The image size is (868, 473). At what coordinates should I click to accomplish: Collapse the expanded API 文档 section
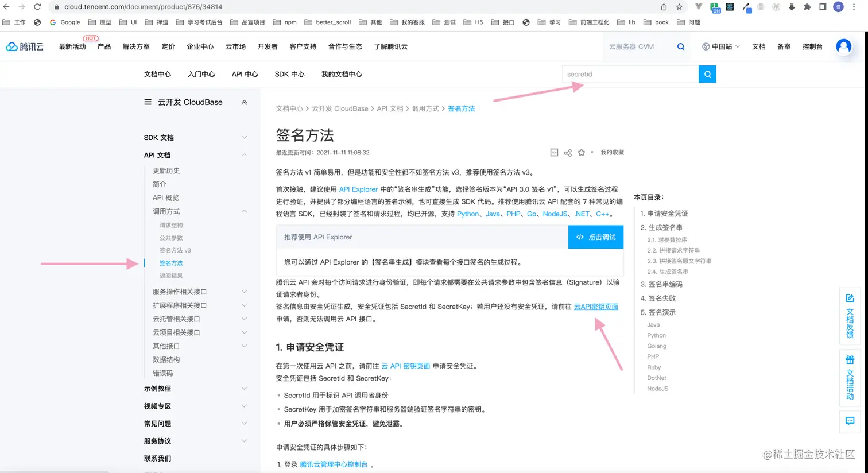(244, 155)
